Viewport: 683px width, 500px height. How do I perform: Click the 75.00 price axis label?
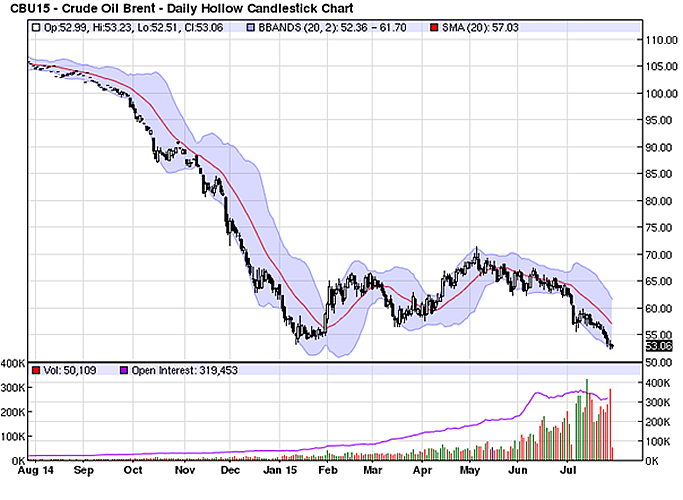tap(659, 228)
